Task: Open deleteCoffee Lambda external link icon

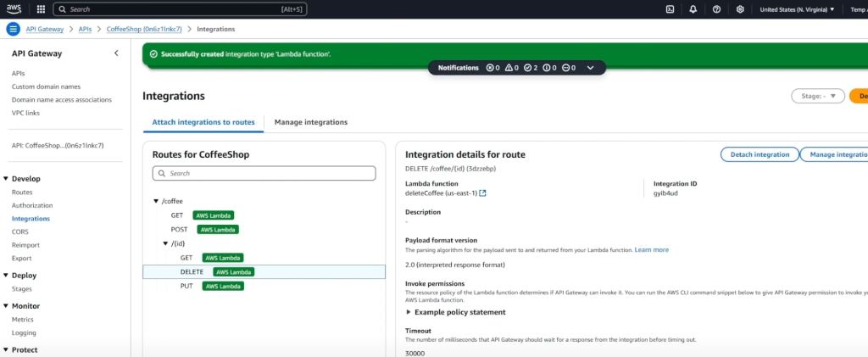Action: pyautogui.click(x=482, y=193)
